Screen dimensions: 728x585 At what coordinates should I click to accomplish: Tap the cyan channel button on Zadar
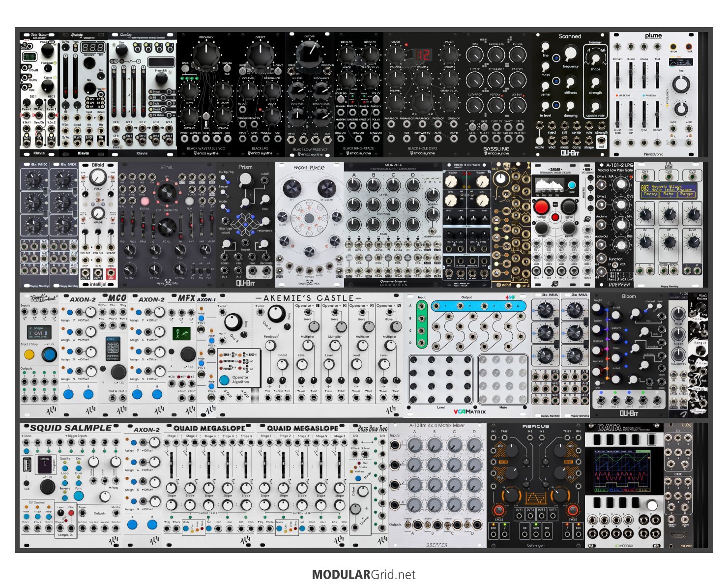click(x=571, y=186)
